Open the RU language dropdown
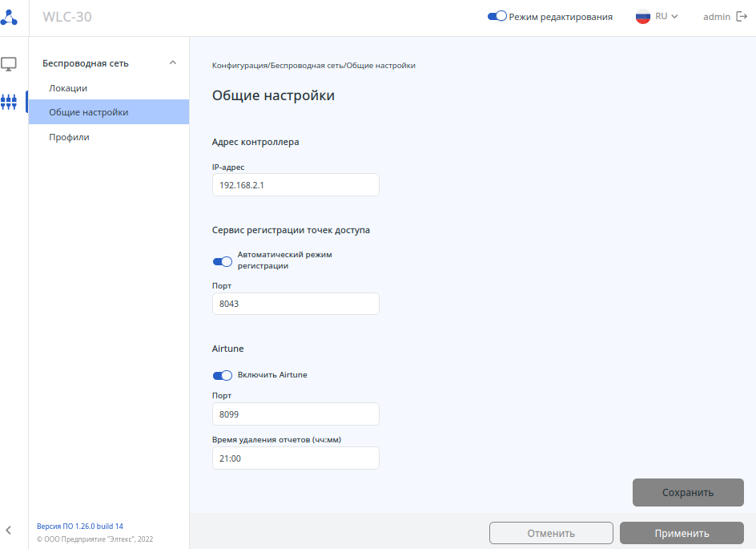The height and width of the screenshot is (549, 756). [666, 16]
